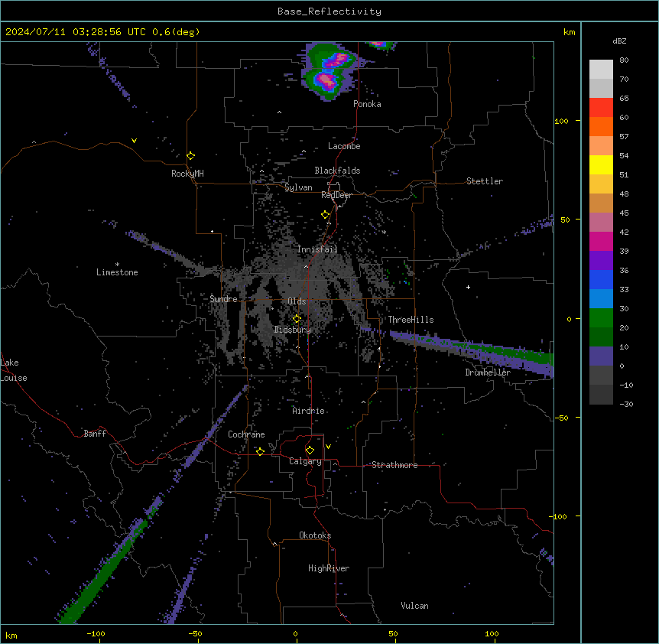Screen dimensions: 659x644
Task: Select the Ponoka city label
Action: (367, 104)
